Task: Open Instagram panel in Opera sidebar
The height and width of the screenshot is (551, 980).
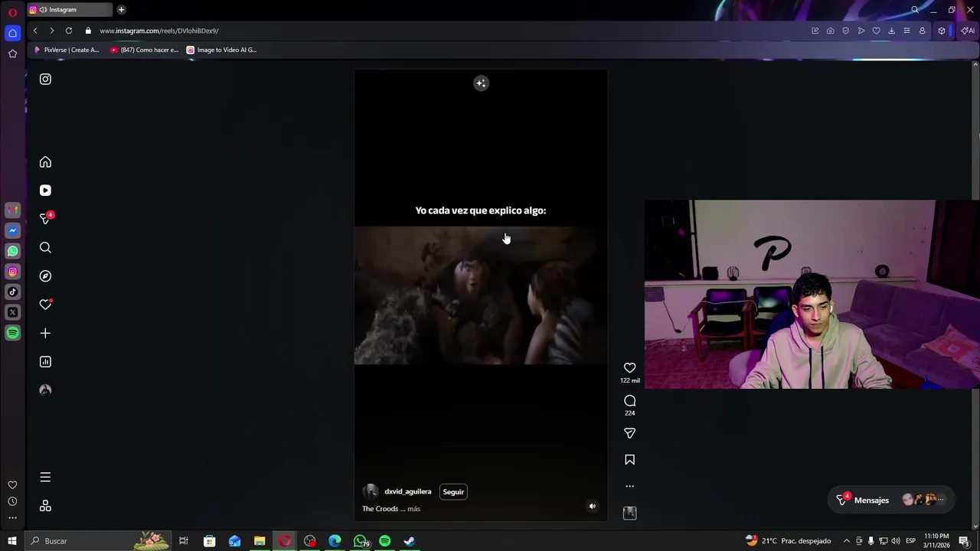Action: point(12,272)
